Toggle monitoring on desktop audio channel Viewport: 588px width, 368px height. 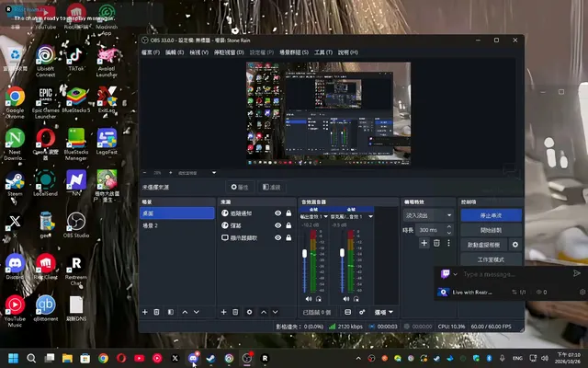pyautogui.click(x=319, y=299)
